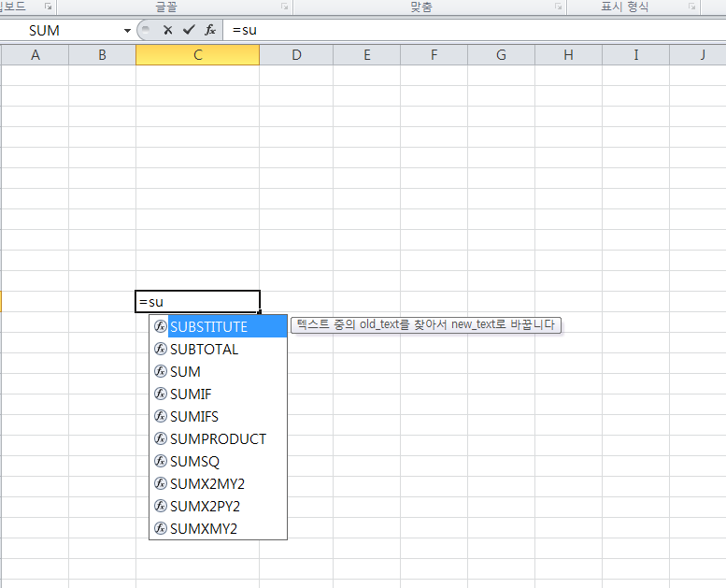Click SUBSTITUTE tooltip description text
The width and height of the screenshot is (726, 588).
click(x=425, y=324)
